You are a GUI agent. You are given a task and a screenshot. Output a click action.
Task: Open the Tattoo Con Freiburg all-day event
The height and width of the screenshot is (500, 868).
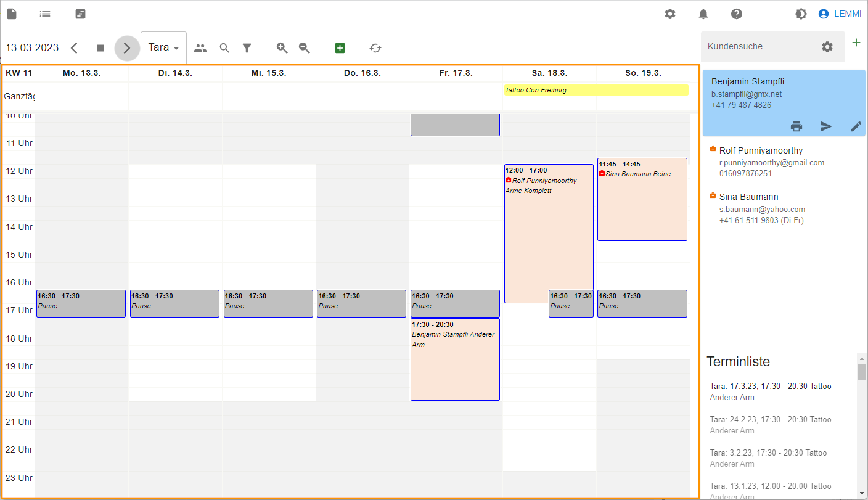point(596,90)
